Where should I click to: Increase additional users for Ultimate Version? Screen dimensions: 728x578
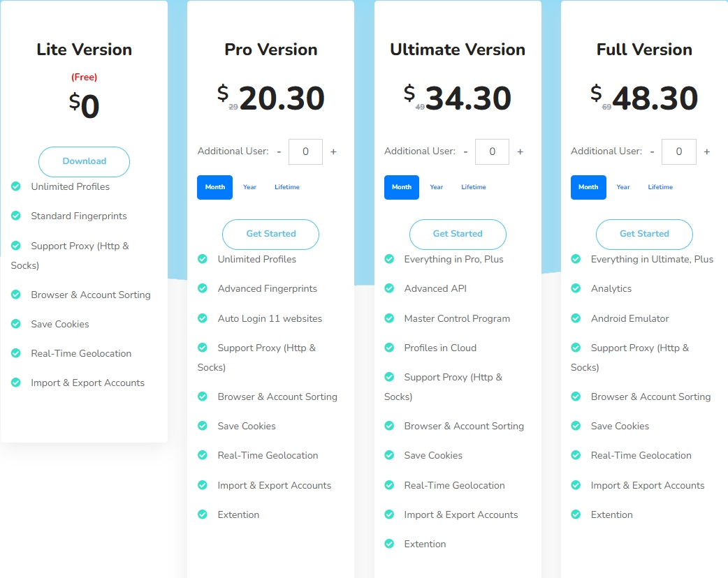520,151
